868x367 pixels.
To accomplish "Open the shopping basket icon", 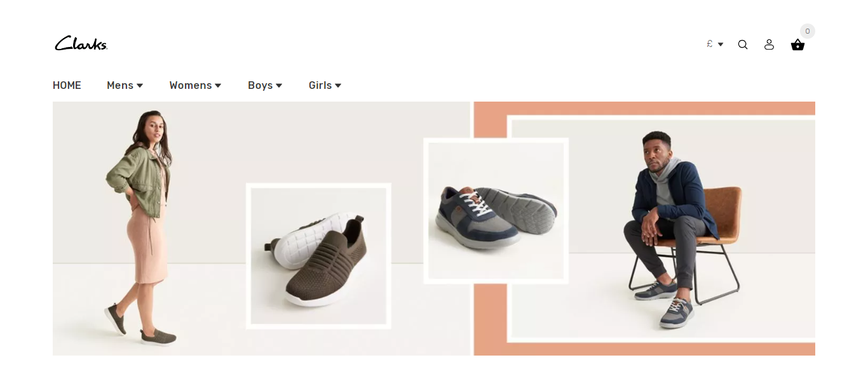I will pyautogui.click(x=797, y=44).
